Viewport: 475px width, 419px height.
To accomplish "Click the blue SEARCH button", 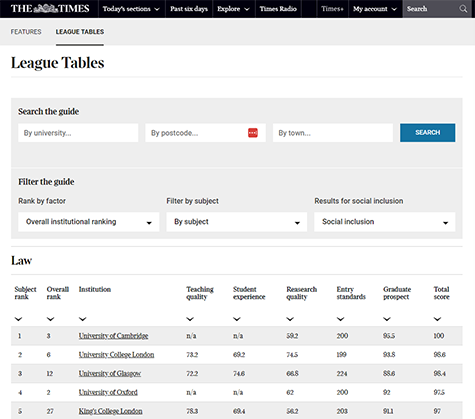I will pos(428,133).
